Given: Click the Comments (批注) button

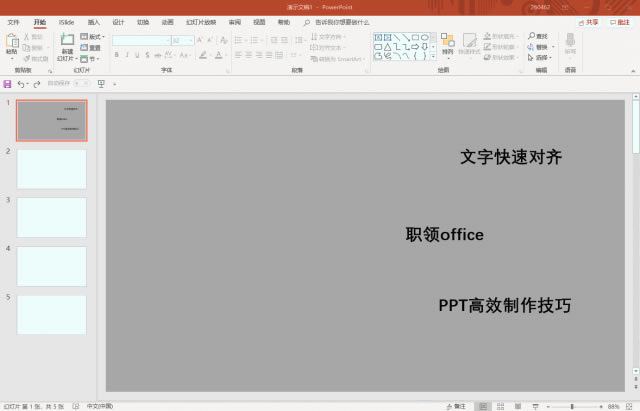Looking at the screenshot, I should (620, 22).
